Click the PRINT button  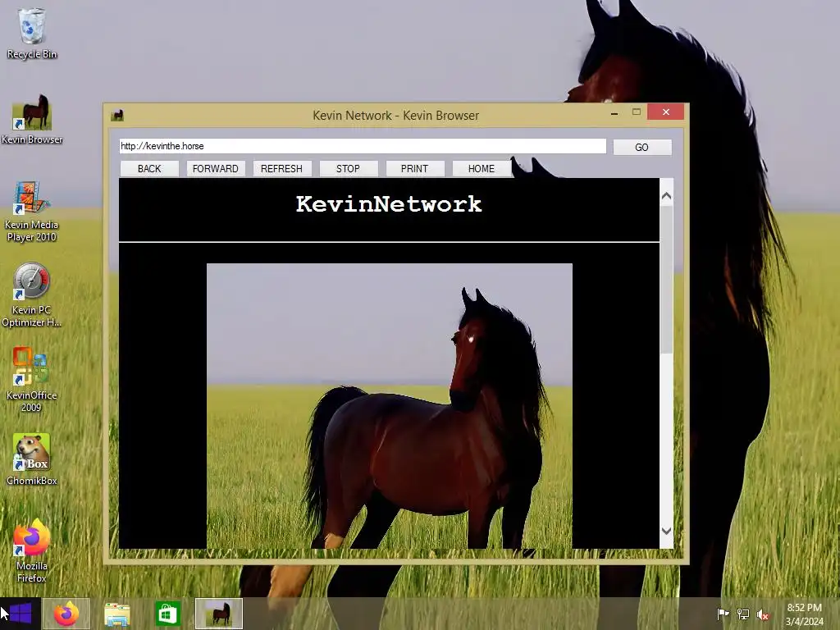tap(414, 169)
